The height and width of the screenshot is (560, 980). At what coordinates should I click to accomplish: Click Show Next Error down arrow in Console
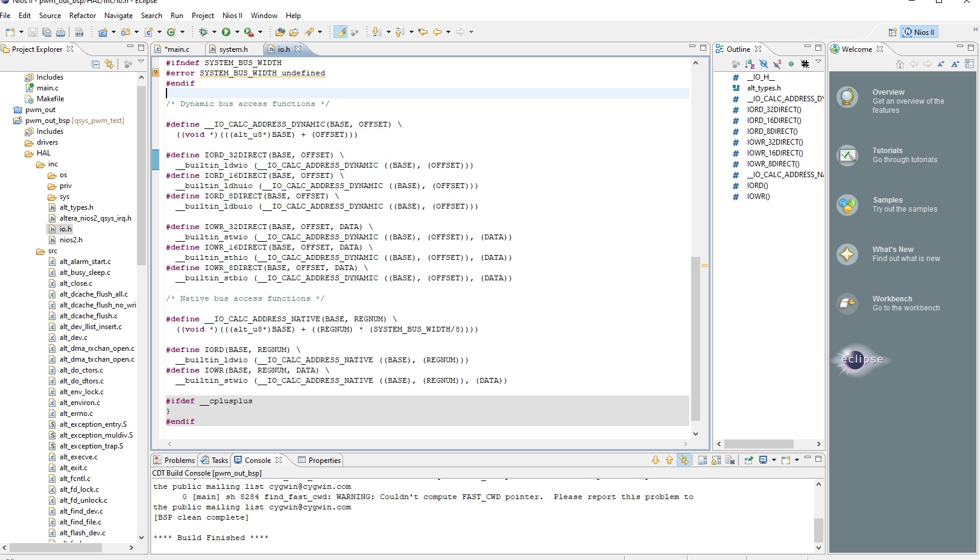(656, 460)
